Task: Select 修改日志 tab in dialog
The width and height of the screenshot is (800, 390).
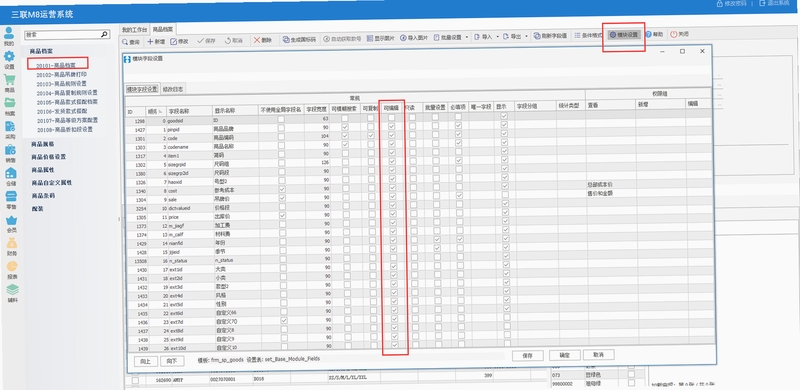Action: (x=173, y=89)
